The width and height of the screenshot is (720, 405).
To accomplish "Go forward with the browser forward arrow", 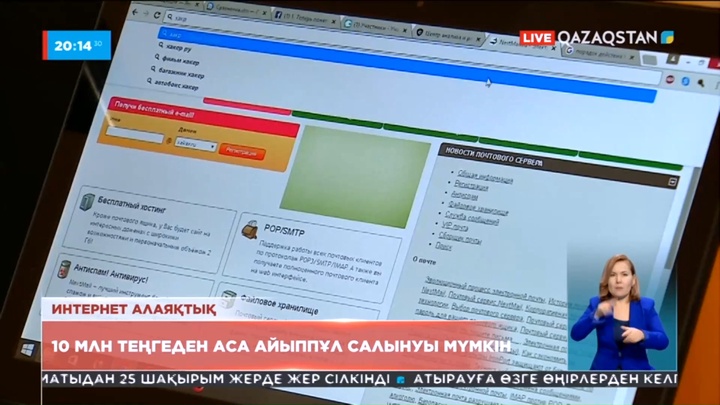I will (x=146, y=14).
